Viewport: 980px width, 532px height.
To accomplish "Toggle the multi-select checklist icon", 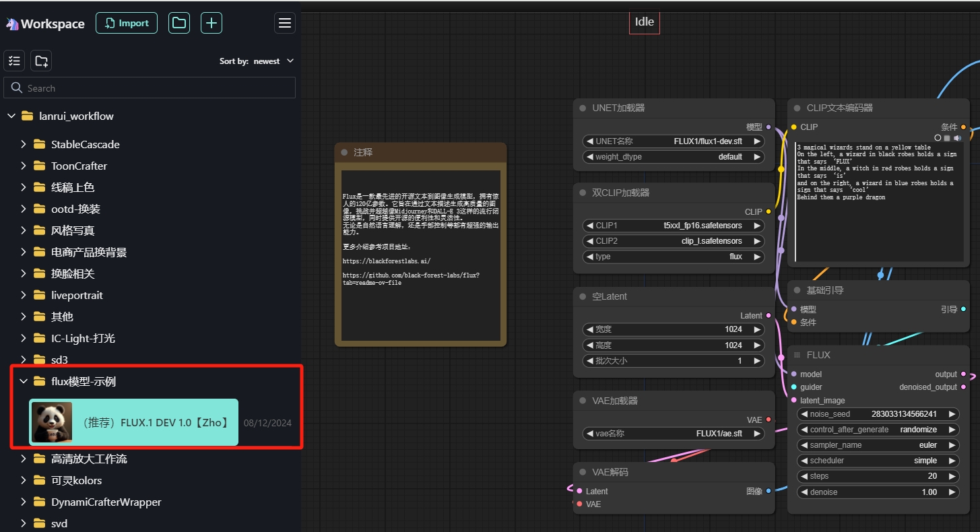I will pos(15,61).
